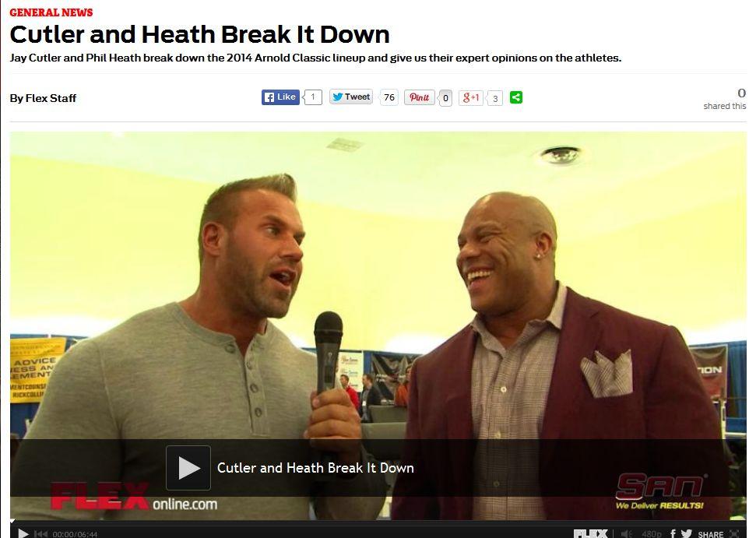Click the FLEX logo in the player control bar

590,533
